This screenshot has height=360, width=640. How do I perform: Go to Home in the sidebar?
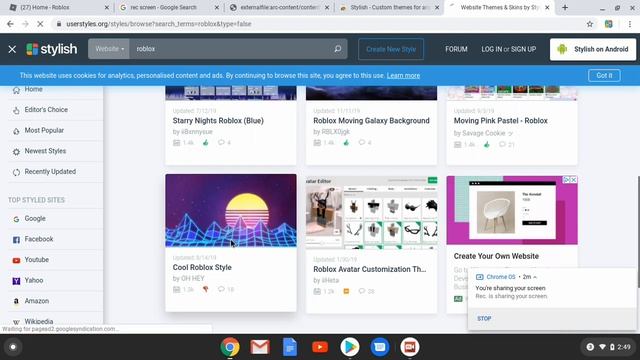[33, 89]
